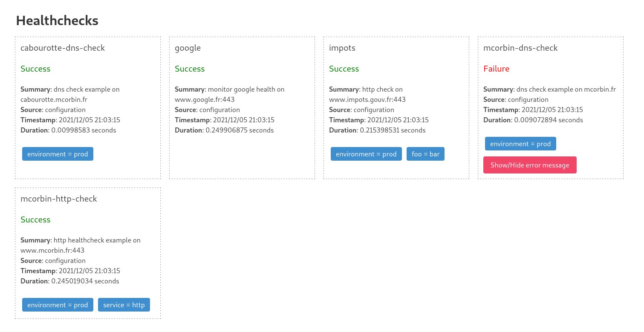The image size is (644, 332).
Task: Click the Healthchecks page heading
Action: pyautogui.click(x=57, y=20)
